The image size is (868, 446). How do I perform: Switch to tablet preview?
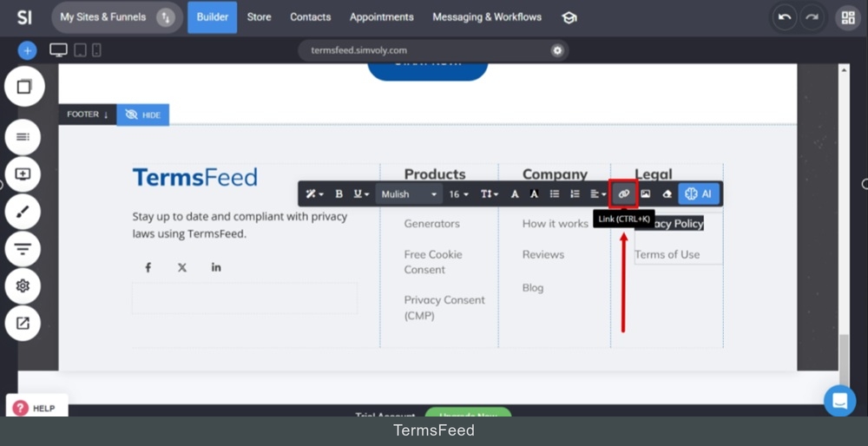coord(80,50)
